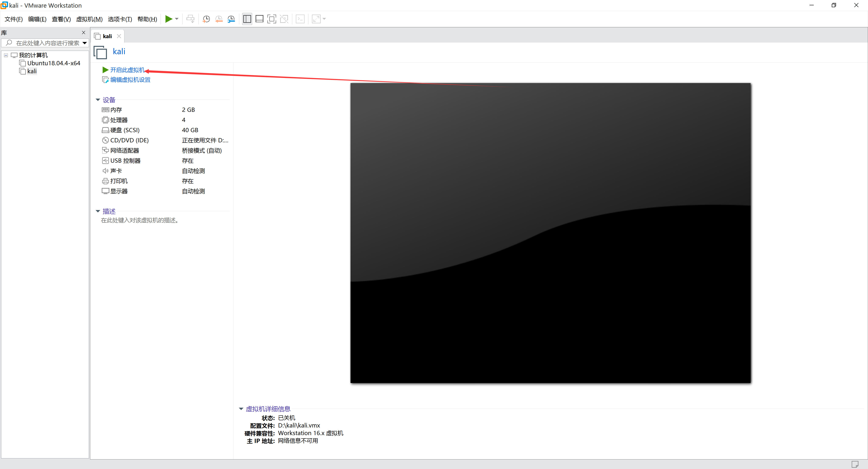Click the network adapter device entry
Image resolution: width=868 pixels, height=469 pixels.
[x=124, y=150]
